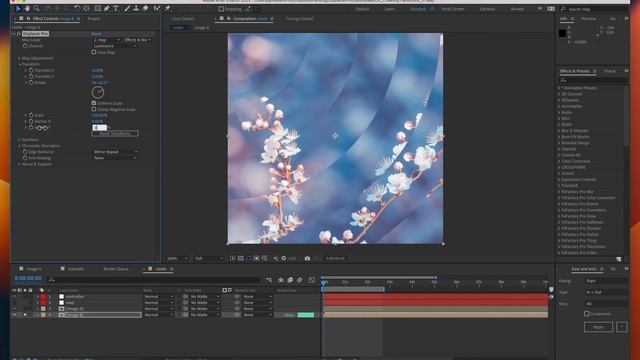Select the Roto Brush tool
This screenshot has height=360, width=640.
[157, 9]
